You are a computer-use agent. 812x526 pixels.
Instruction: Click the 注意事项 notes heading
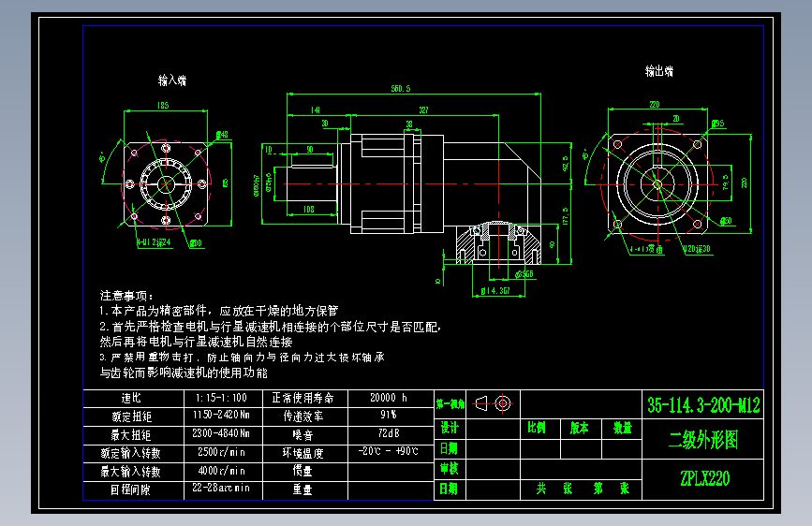(126, 296)
